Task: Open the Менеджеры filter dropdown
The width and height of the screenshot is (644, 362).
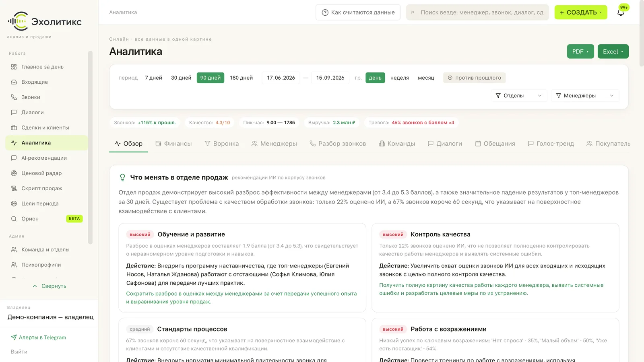Action: [585, 96]
